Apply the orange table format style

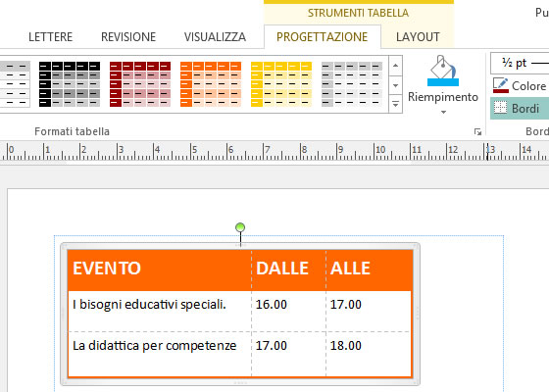coord(211,84)
